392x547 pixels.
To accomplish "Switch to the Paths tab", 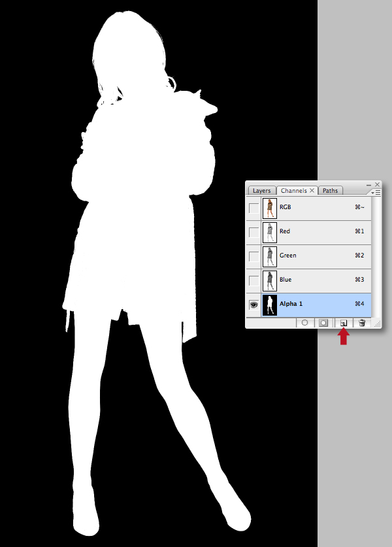I will pos(331,190).
